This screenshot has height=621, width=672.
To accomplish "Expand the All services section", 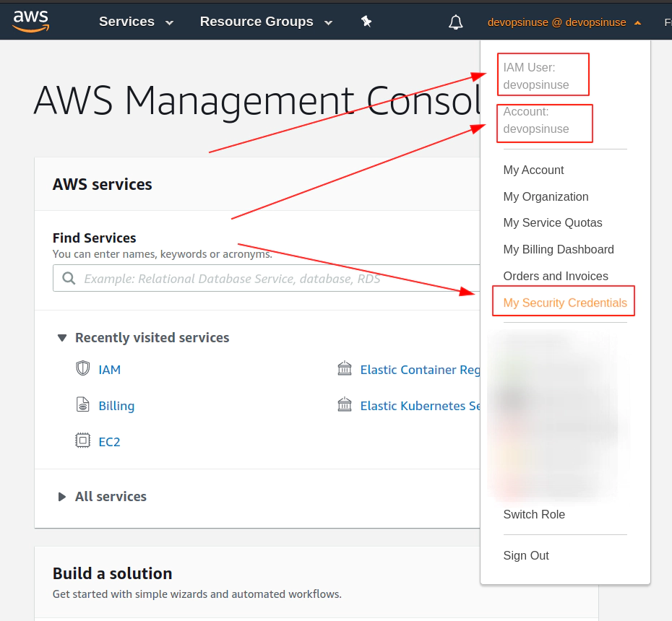I will click(x=62, y=497).
